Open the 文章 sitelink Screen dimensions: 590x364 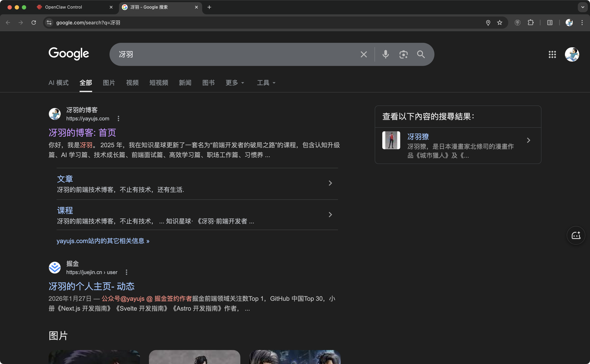(x=65, y=179)
